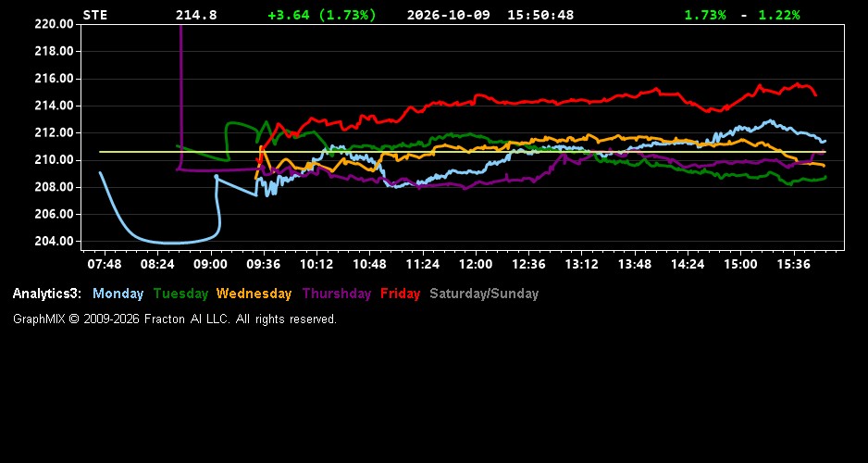Select the Thurshday legend label
This screenshot has height=463, width=868.
[337, 294]
